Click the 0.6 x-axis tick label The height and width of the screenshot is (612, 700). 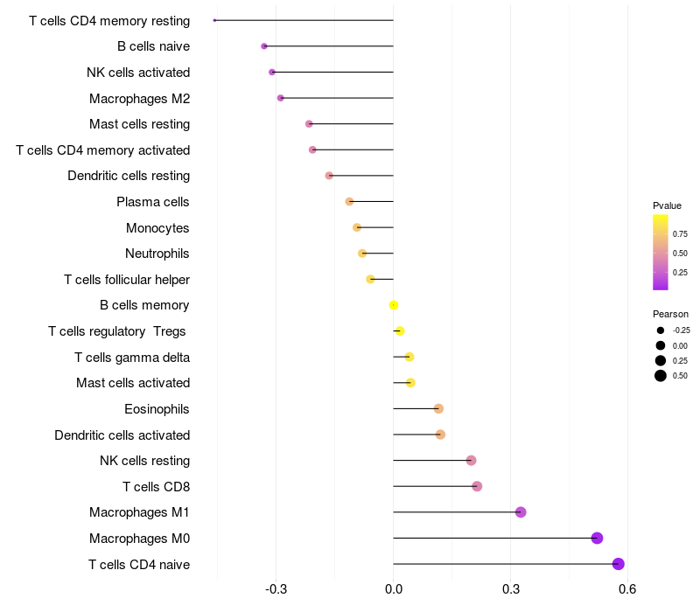coord(627,589)
